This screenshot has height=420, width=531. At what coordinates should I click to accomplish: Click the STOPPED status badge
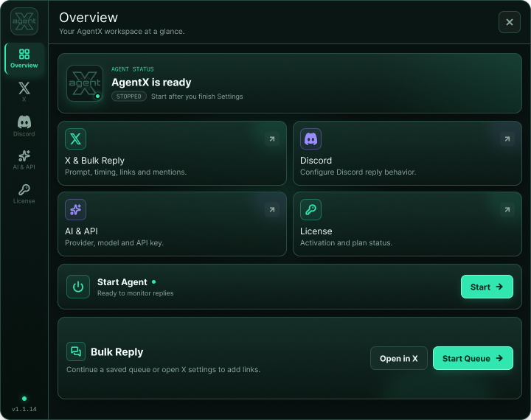pos(128,97)
